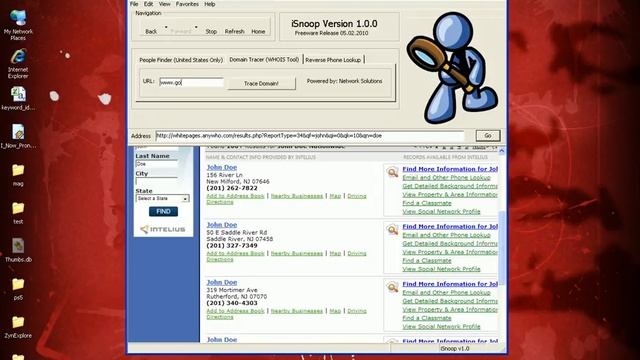Click View Property & Area Information, second result

pyautogui.click(x=450, y=252)
